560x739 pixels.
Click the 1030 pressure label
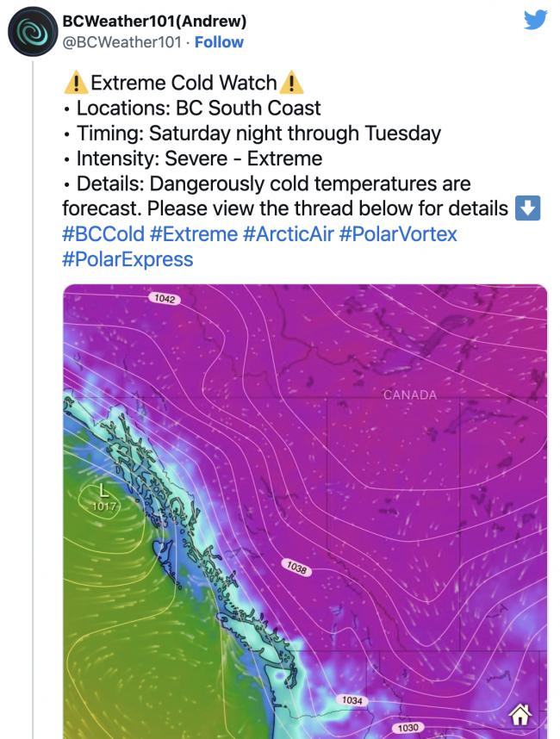pyautogui.click(x=408, y=728)
